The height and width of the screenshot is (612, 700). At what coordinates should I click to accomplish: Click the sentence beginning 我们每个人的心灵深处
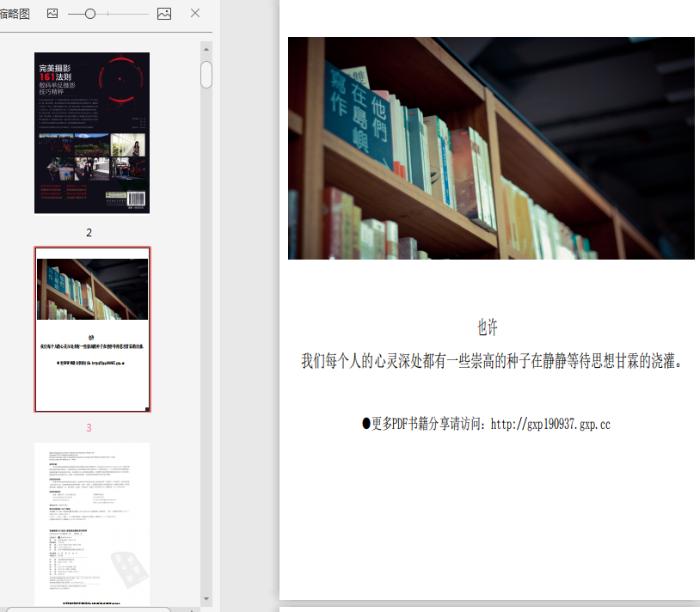click(x=492, y=360)
